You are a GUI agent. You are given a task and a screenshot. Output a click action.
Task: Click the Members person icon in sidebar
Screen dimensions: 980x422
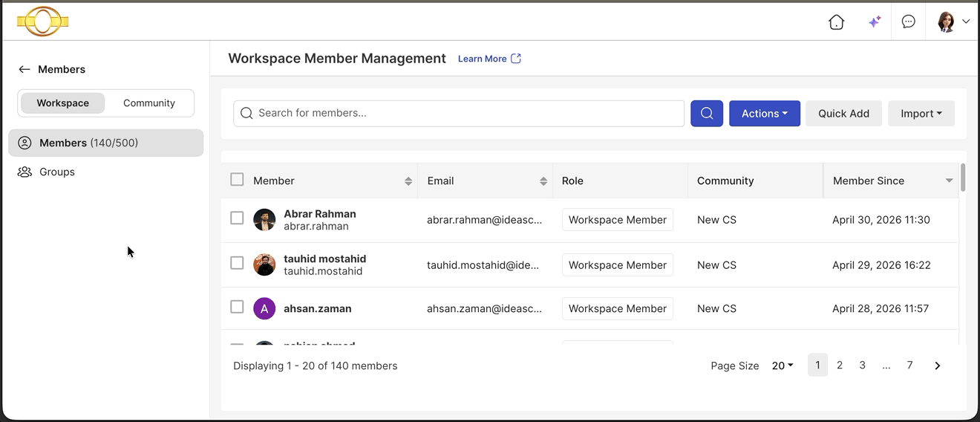coord(24,143)
